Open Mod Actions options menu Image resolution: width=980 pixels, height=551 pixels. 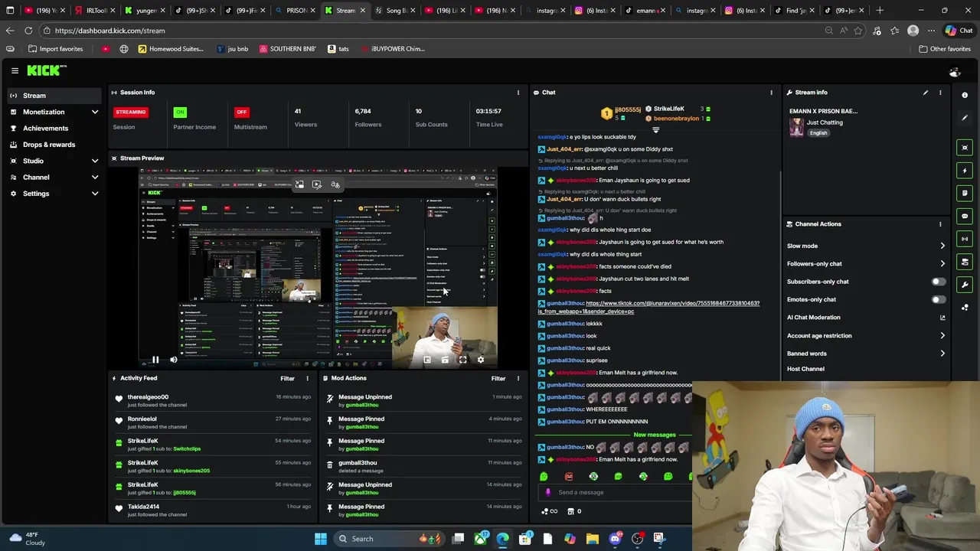point(518,378)
